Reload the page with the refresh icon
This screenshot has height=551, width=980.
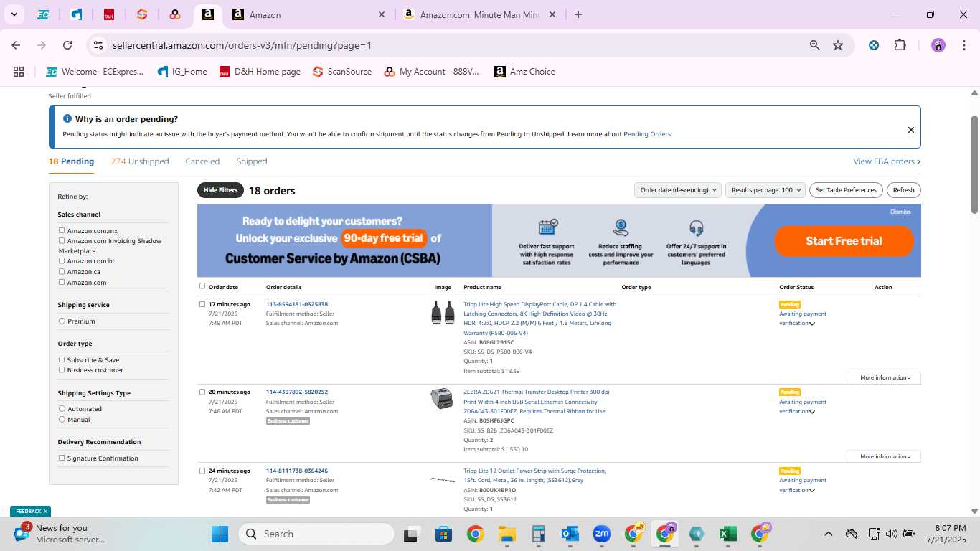click(x=67, y=45)
